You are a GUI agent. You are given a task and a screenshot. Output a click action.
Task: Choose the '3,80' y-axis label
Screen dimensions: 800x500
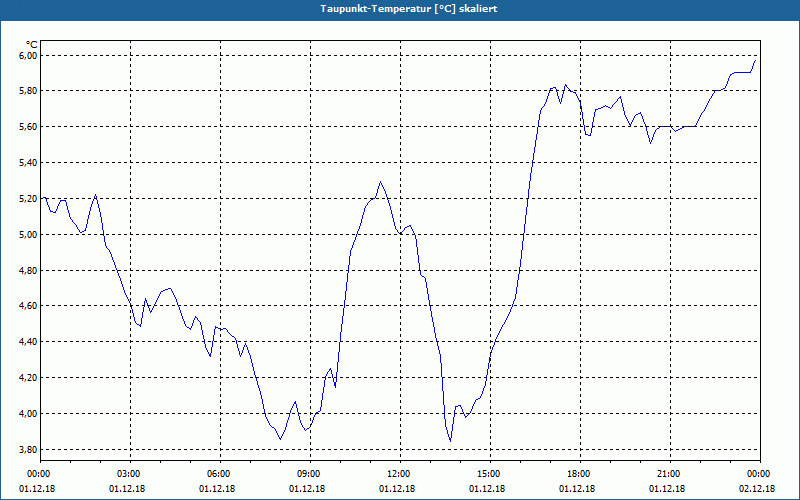(x=27, y=449)
